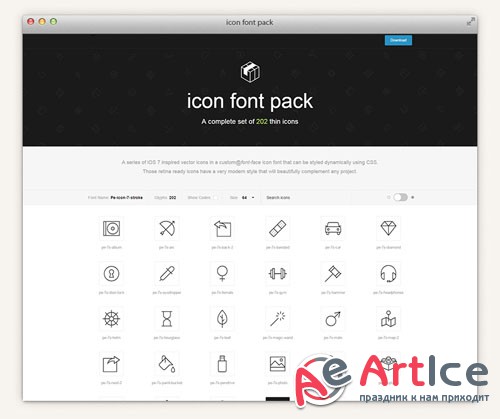Select the male symbol icon

tap(333, 319)
